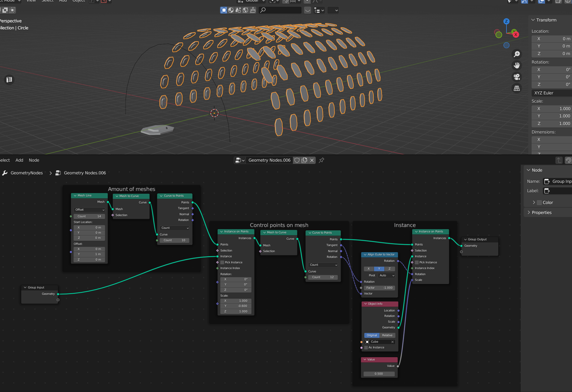Duplicate node tree with new copy icon
572x392 pixels.
point(304,160)
